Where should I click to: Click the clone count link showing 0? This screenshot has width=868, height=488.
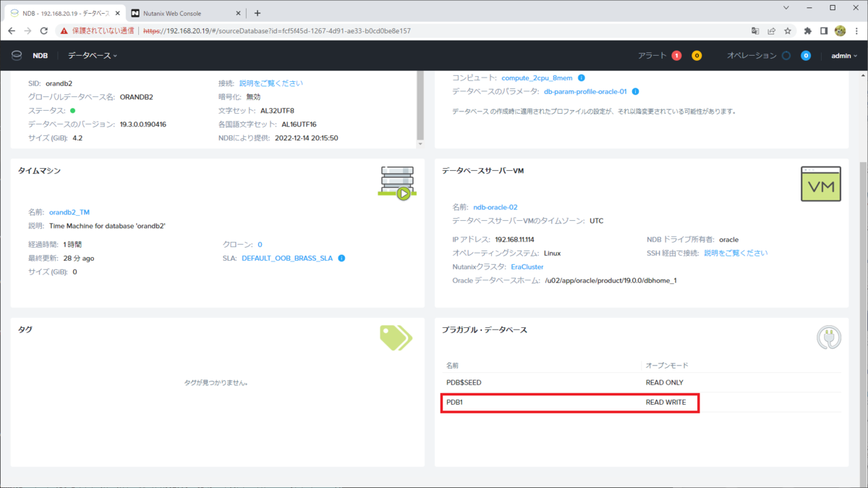coord(260,245)
